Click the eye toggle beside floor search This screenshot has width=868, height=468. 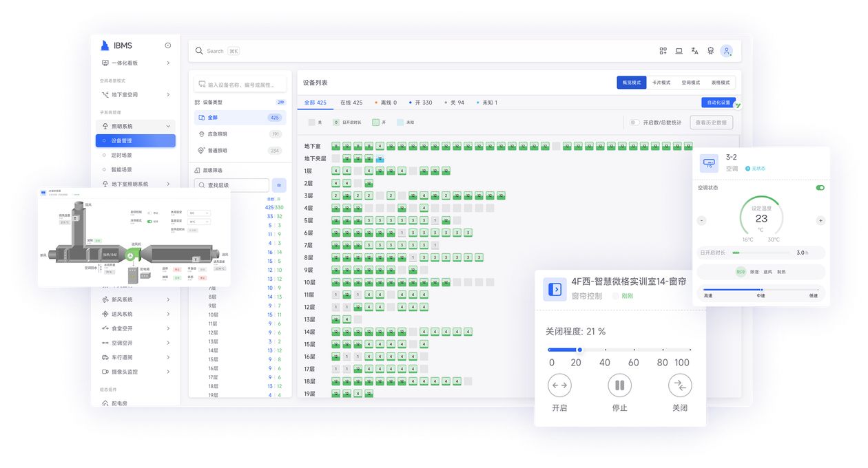click(x=279, y=185)
